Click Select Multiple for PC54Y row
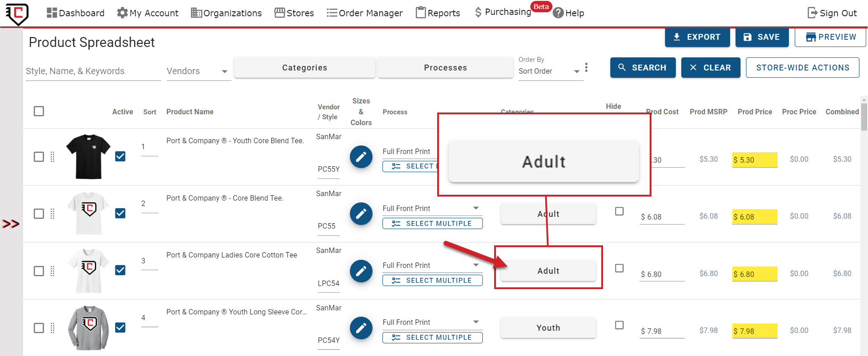 point(432,337)
